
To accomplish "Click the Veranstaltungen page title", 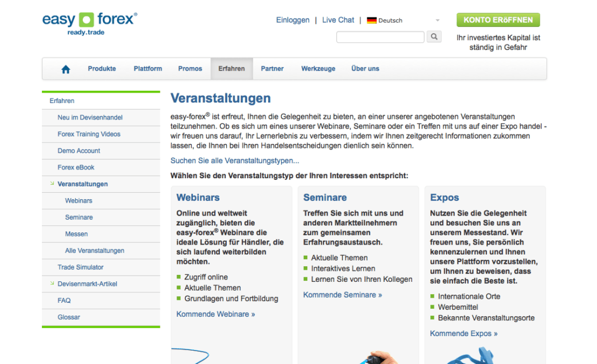I will click(x=220, y=98).
